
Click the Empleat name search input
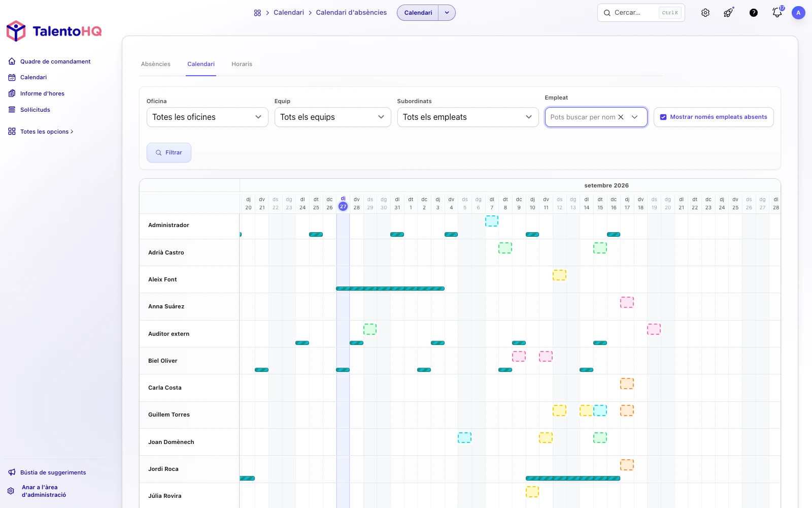(x=583, y=117)
